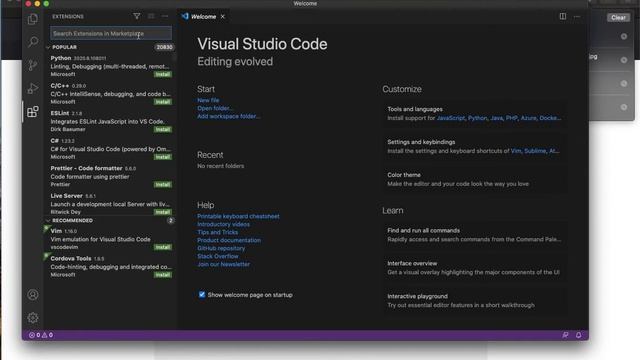The image size is (640, 360).
Task: Select Vim emulation extension entry
Action: (111, 239)
